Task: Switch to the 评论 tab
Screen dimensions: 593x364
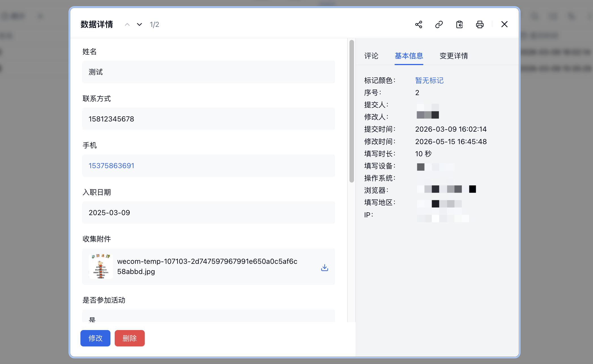Action: point(371,56)
